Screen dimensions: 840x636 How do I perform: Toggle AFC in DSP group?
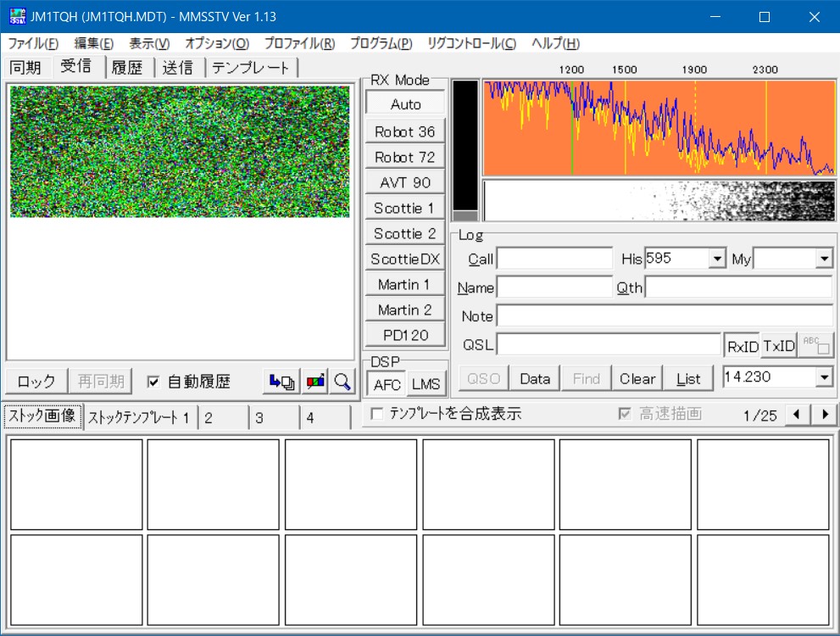point(387,384)
